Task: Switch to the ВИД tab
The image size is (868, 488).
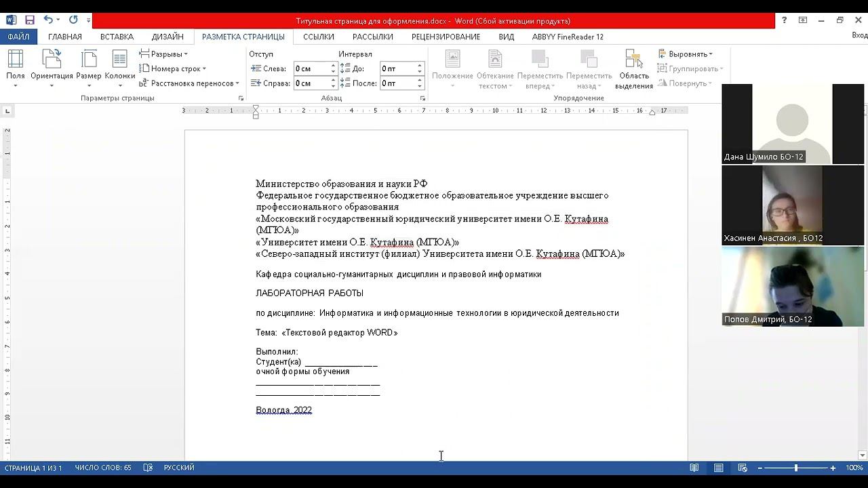Action: (507, 37)
